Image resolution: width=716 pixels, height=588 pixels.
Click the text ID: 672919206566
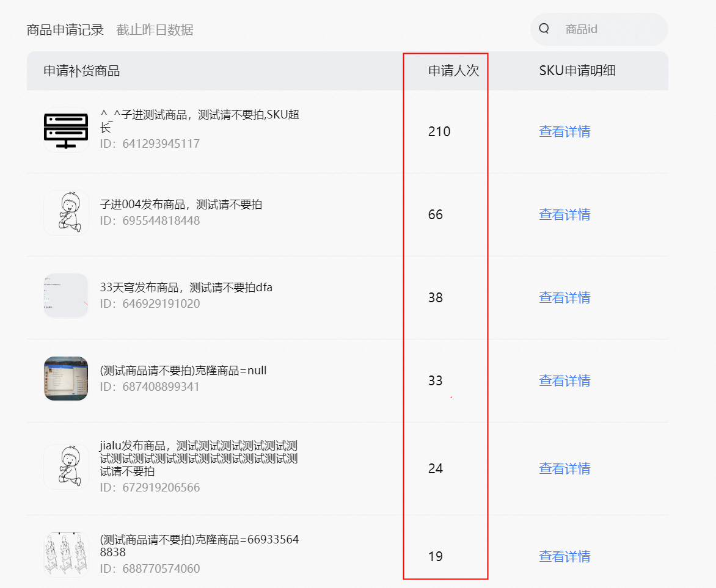[x=150, y=488]
